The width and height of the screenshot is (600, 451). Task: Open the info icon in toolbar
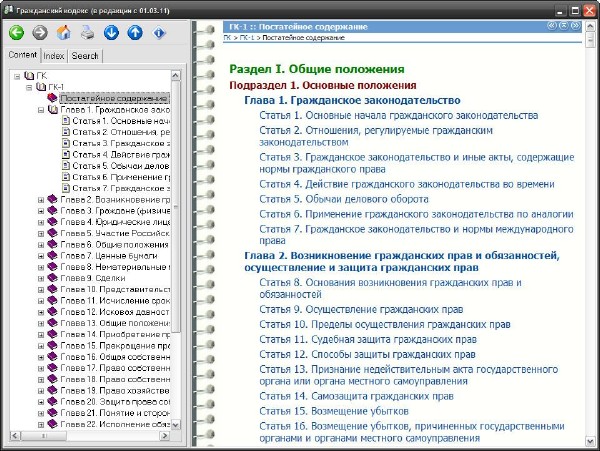click(159, 32)
